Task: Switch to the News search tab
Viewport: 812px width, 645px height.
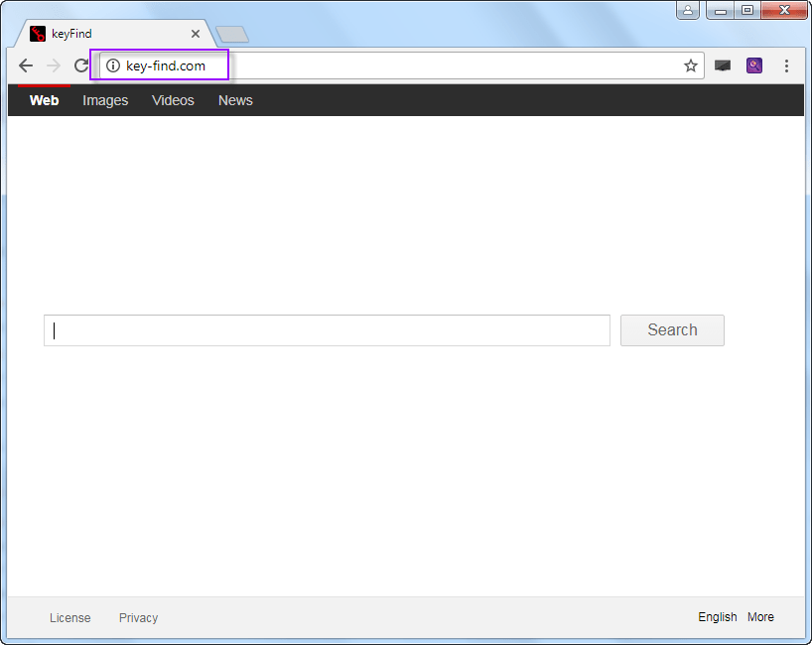Action: point(235,100)
